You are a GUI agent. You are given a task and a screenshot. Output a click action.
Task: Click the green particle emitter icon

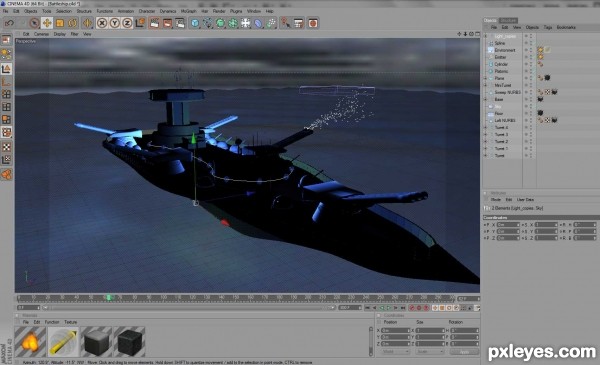coord(271,23)
